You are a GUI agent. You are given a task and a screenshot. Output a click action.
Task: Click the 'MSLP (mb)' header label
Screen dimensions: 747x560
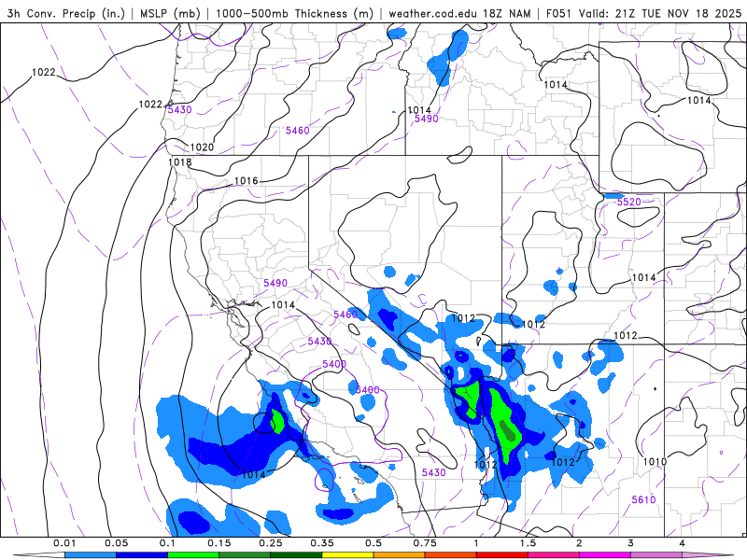(x=170, y=13)
